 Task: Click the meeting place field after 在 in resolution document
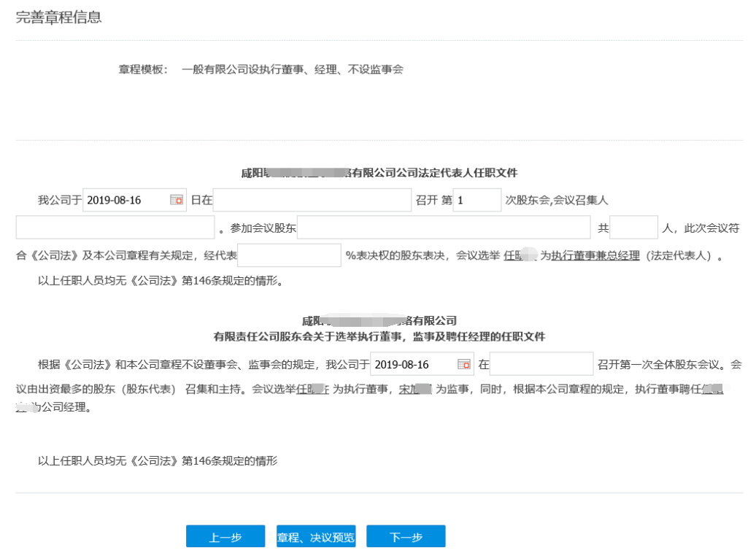coord(540,363)
